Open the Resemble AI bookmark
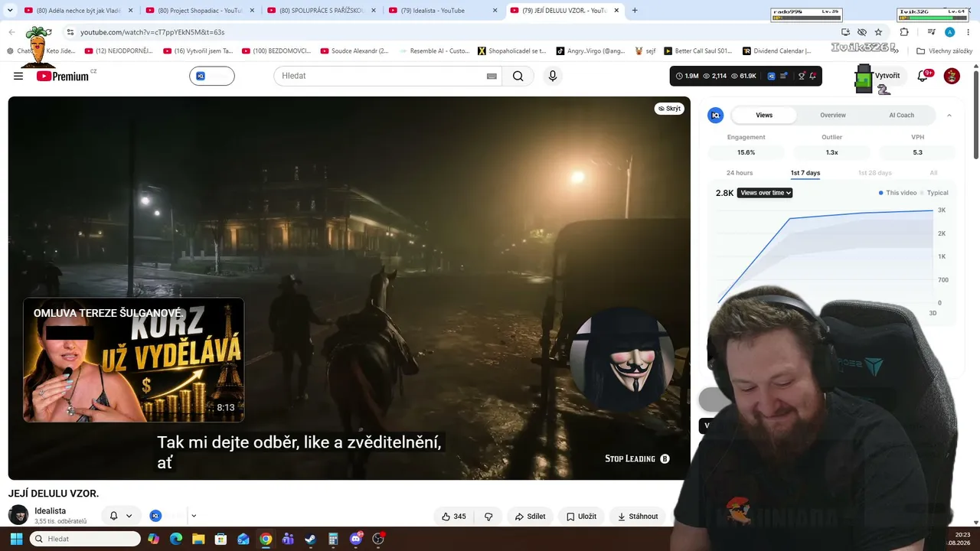Screen dimensions: 980x551 tap(435, 51)
